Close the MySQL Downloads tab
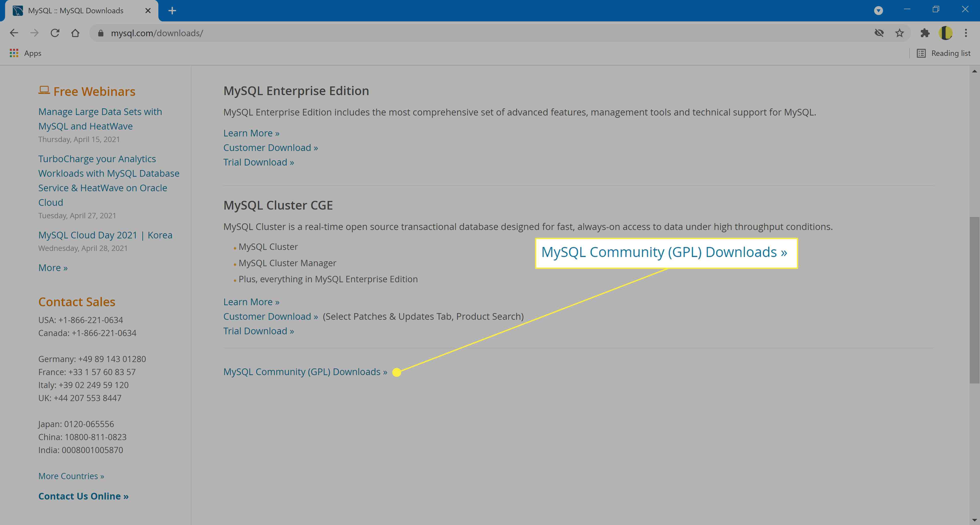Screen dimensions: 980x525 pyautogui.click(x=148, y=11)
